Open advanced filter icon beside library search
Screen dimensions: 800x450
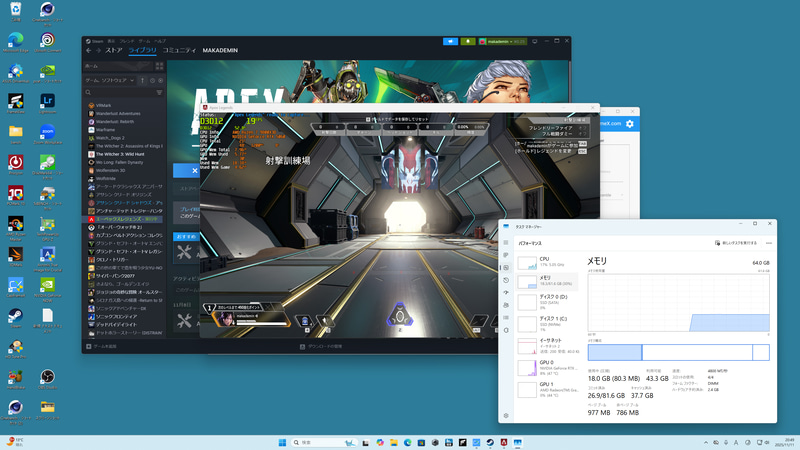159,92
